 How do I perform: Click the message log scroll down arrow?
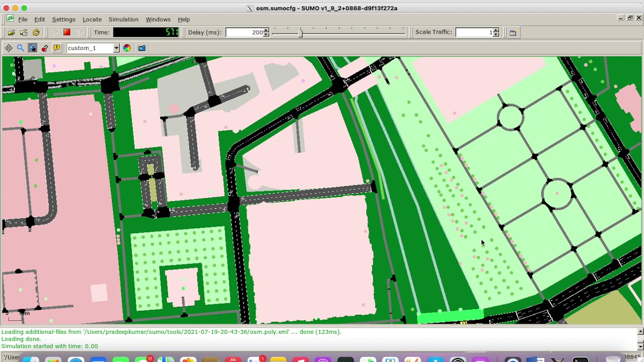pyautogui.click(x=640, y=346)
